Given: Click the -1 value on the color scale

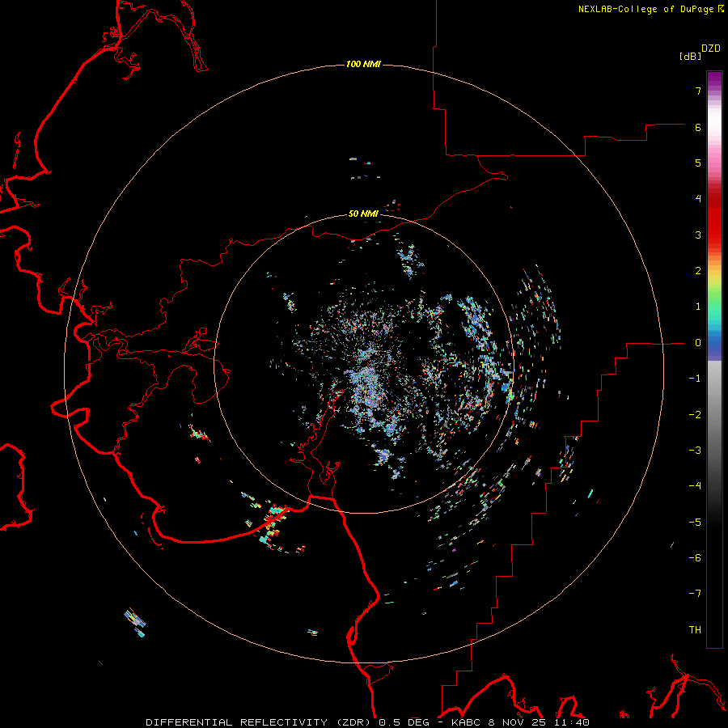Looking at the screenshot, I should [695, 379].
